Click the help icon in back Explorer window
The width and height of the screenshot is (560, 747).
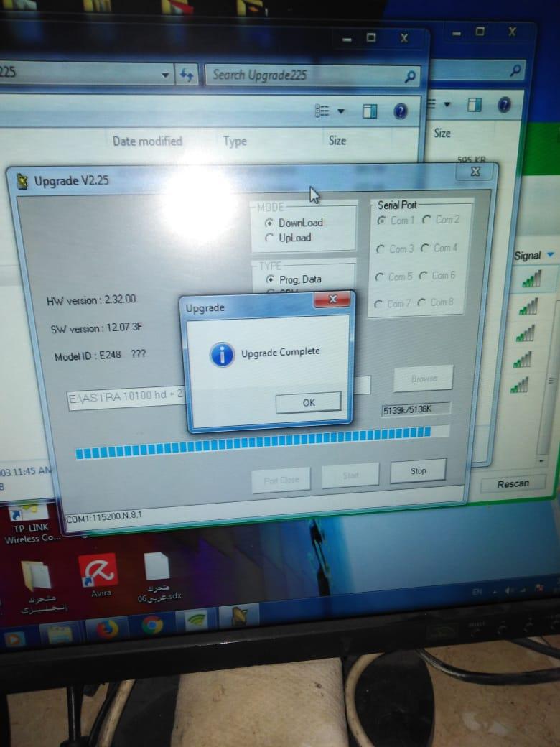coord(504,105)
